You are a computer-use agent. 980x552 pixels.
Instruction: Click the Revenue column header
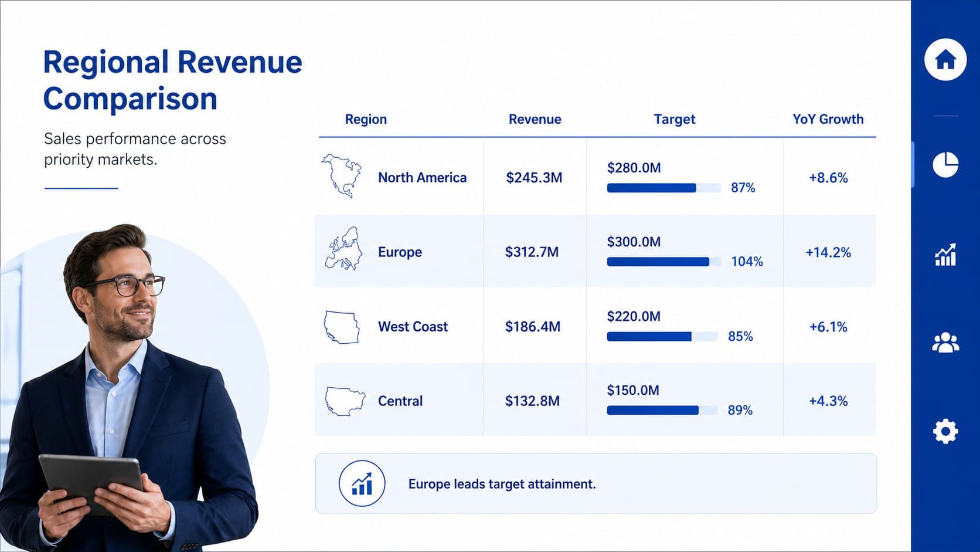tap(535, 119)
